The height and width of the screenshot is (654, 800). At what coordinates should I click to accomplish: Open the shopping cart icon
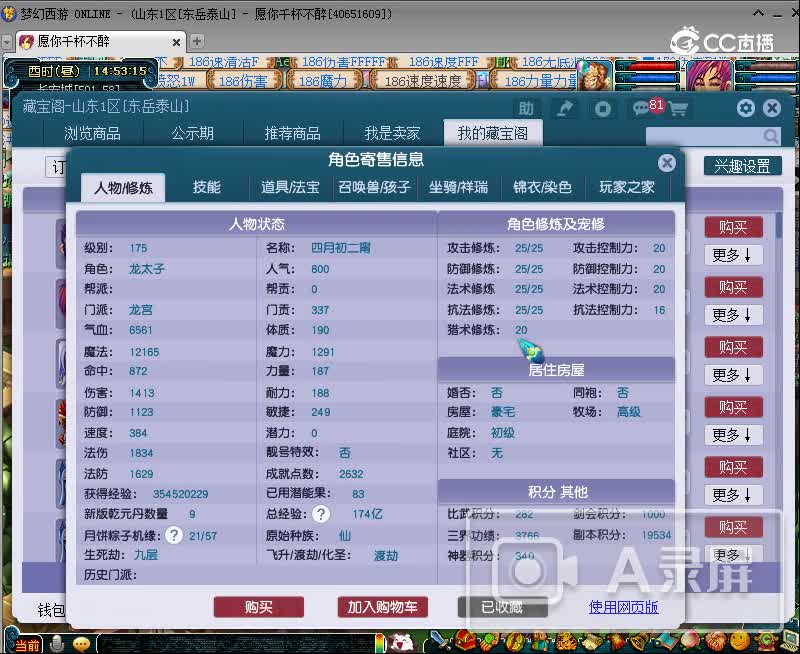point(679,109)
